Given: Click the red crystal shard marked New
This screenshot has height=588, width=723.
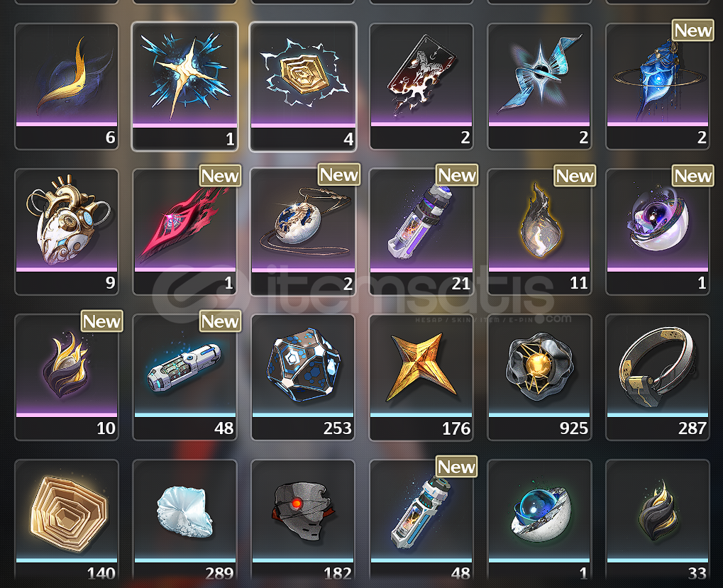Looking at the screenshot, I should (185, 232).
